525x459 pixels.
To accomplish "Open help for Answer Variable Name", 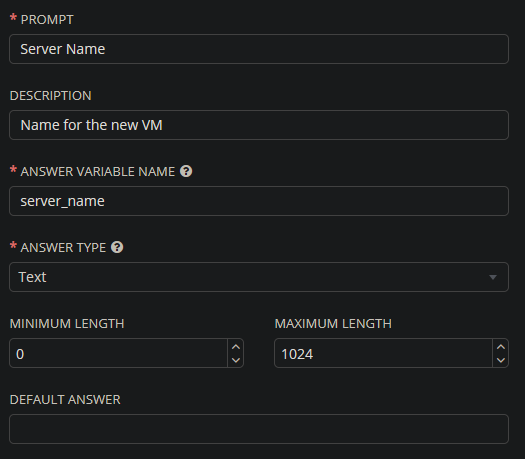I will [186, 171].
